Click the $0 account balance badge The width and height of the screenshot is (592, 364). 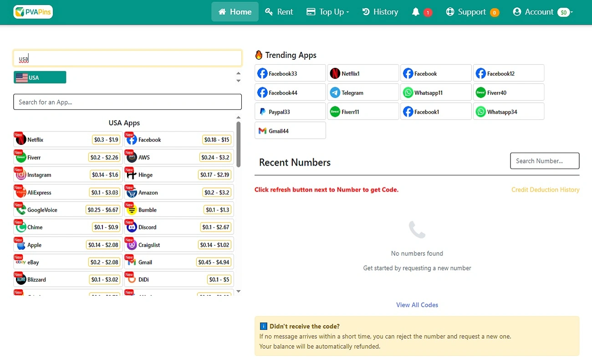pyautogui.click(x=564, y=13)
